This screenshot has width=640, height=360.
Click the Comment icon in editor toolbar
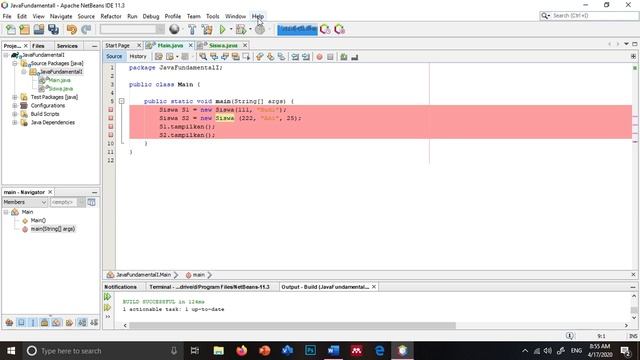coord(344,57)
